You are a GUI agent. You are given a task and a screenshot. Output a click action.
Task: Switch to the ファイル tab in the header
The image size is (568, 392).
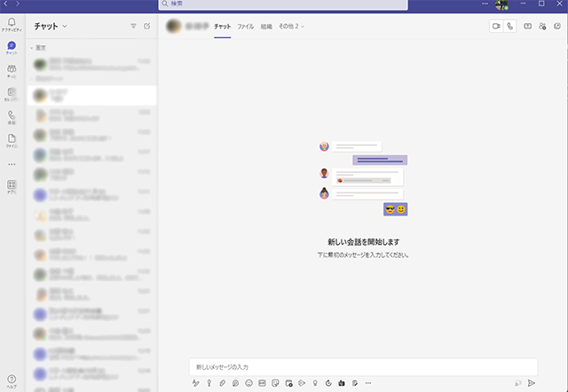245,26
